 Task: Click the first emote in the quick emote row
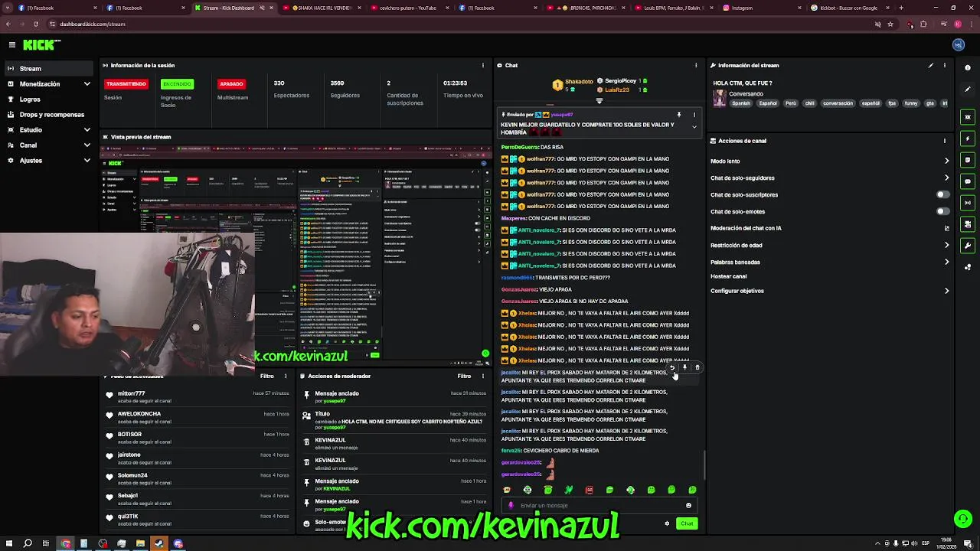(x=507, y=490)
